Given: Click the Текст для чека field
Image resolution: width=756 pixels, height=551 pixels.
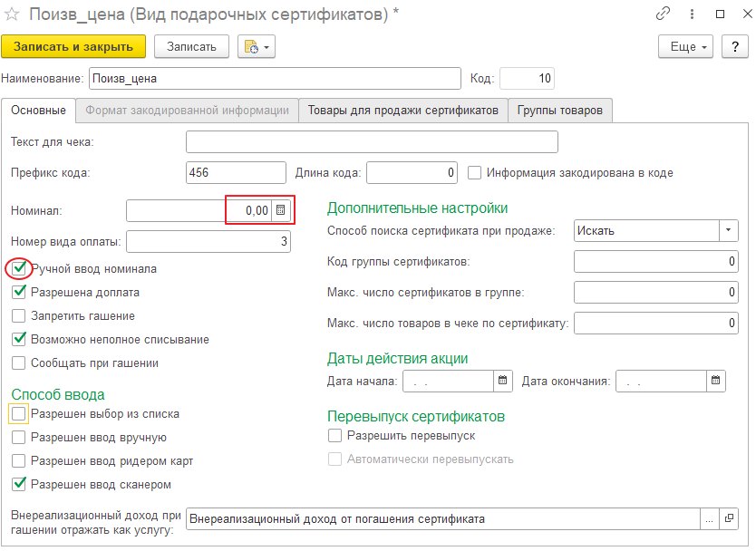Looking at the screenshot, I should click(372, 141).
